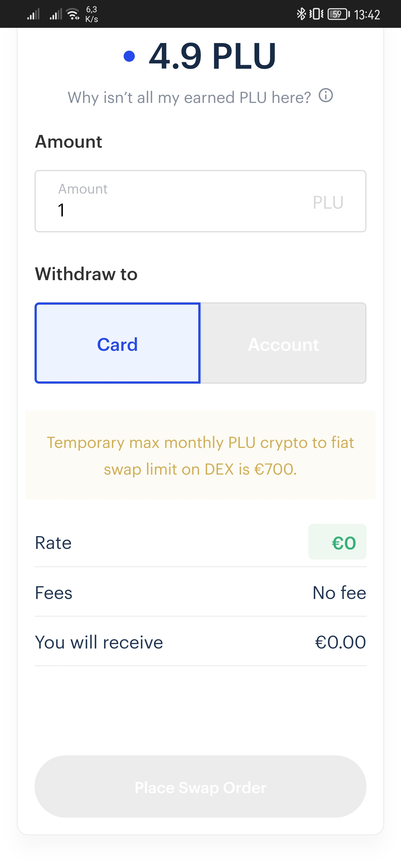Tap the €0.00 You will receive value

pos(340,642)
